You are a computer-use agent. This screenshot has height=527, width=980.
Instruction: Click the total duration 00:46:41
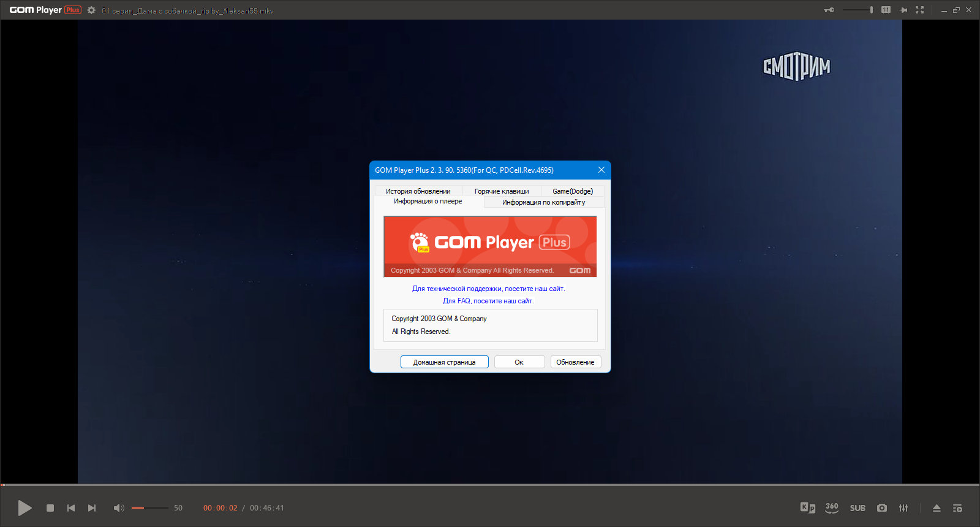pos(267,508)
